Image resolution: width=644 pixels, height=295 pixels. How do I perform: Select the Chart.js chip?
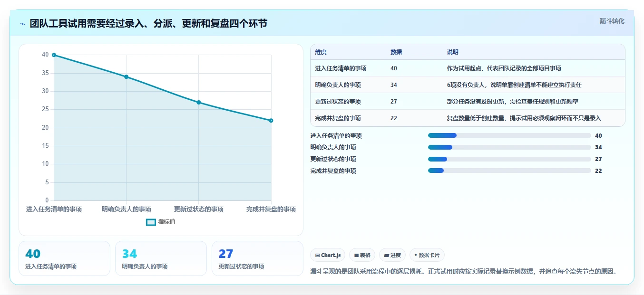[x=328, y=255]
